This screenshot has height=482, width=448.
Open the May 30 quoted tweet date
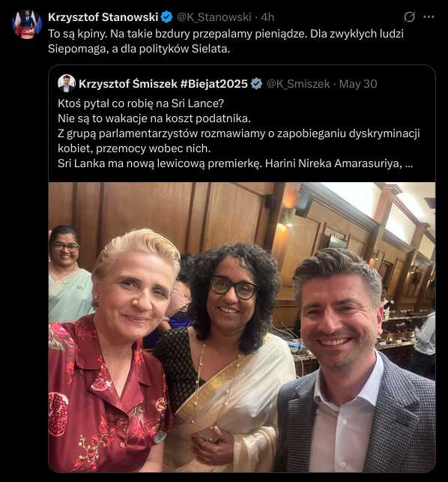(x=358, y=84)
